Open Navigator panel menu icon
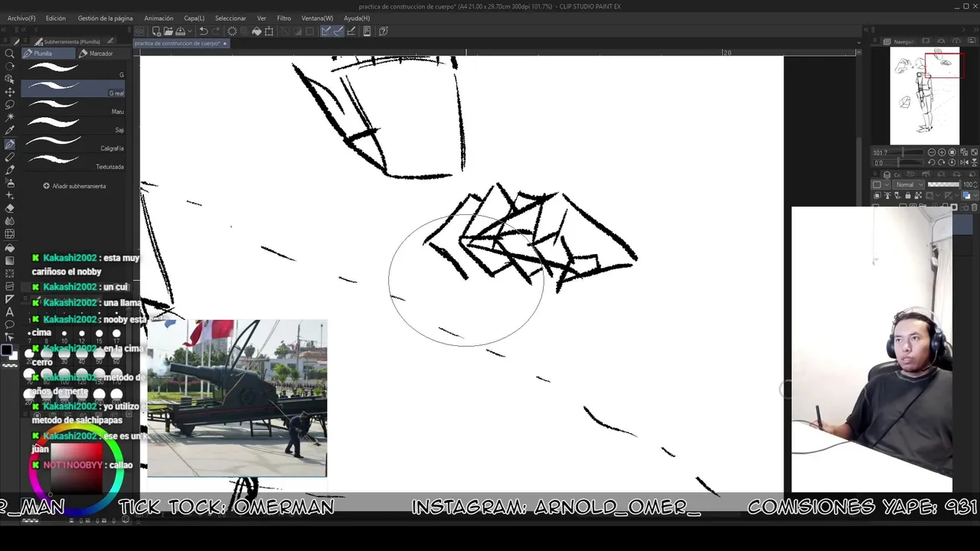 click(x=875, y=41)
